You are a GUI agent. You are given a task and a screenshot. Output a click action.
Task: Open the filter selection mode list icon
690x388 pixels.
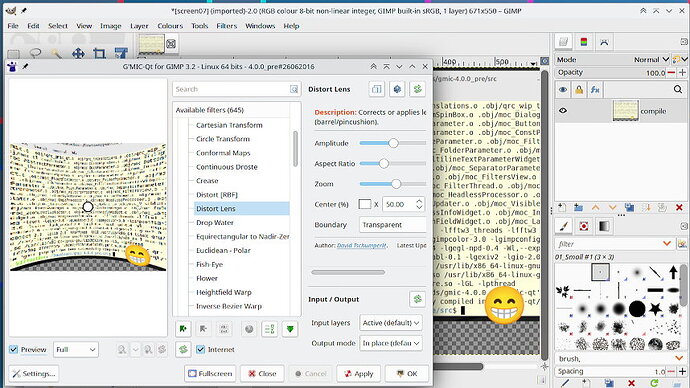(x=269, y=329)
